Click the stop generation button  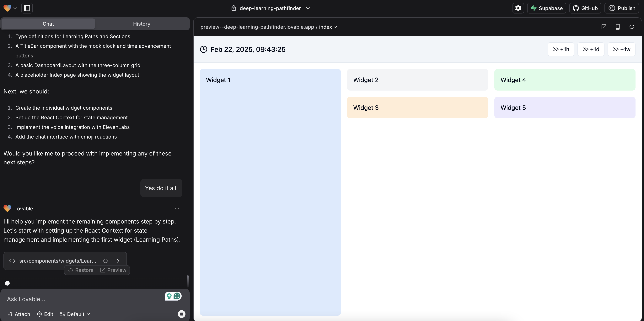pos(181,314)
